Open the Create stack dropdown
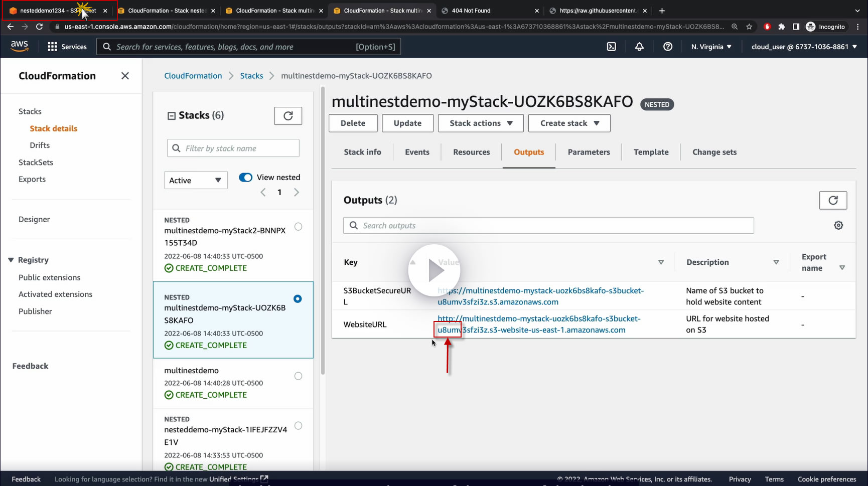This screenshot has height=486, width=868. point(569,123)
